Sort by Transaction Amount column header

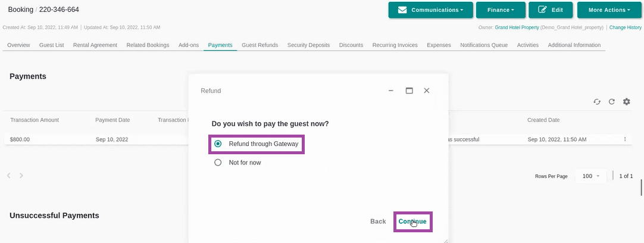click(35, 120)
